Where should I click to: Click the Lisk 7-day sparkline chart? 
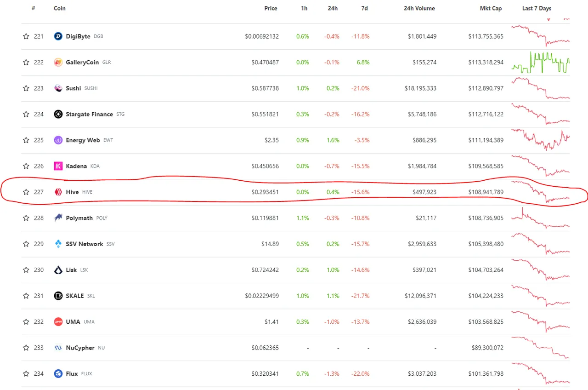541,270
